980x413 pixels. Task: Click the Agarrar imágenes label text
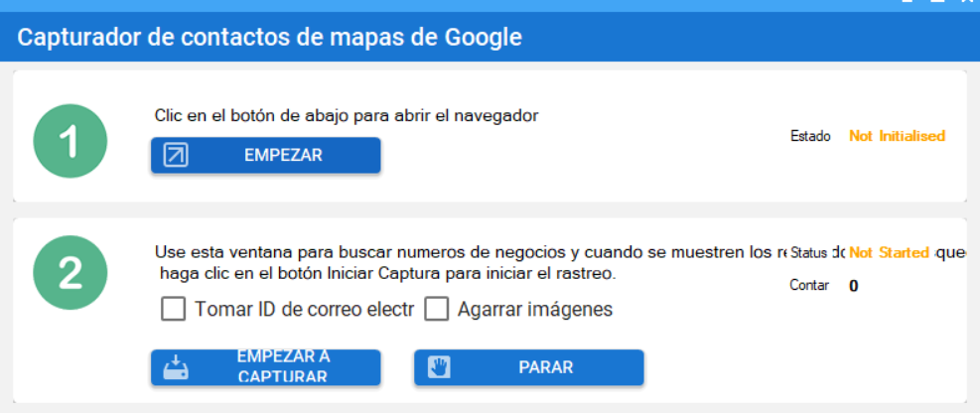(535, 310)
